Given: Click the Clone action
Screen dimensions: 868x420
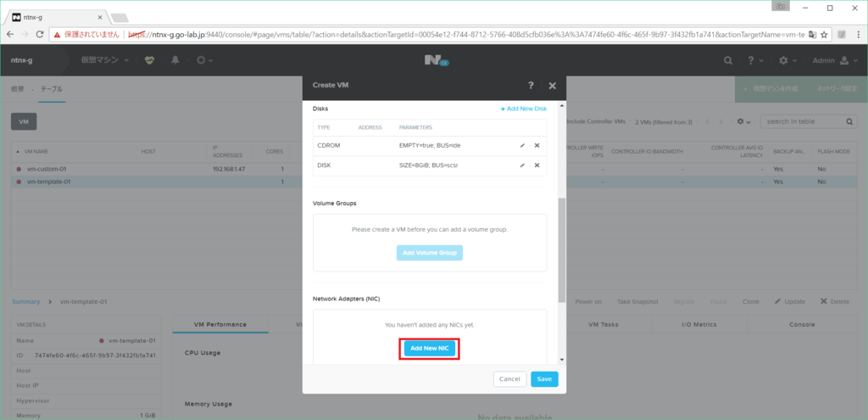Looking at the screenshot, I should click(751, 301).
